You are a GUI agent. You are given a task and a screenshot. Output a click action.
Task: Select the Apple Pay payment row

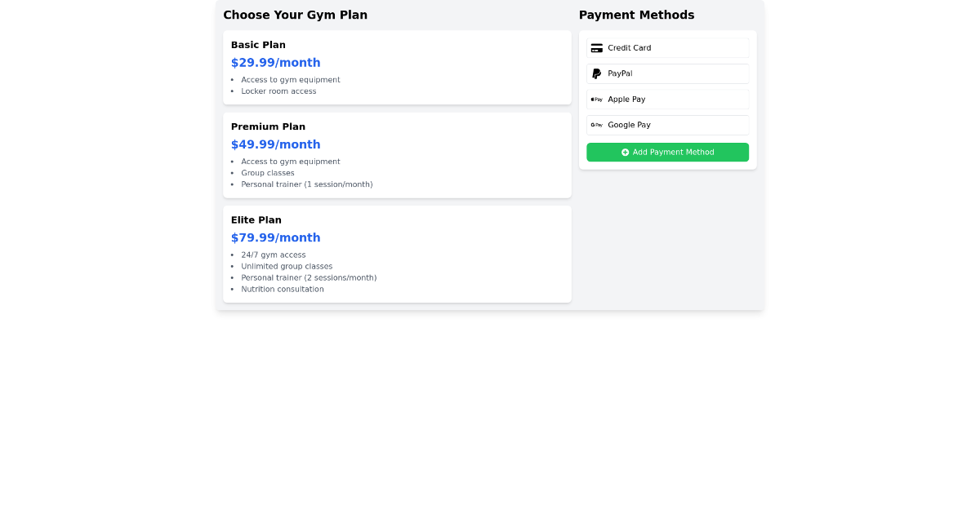point(667,99)
